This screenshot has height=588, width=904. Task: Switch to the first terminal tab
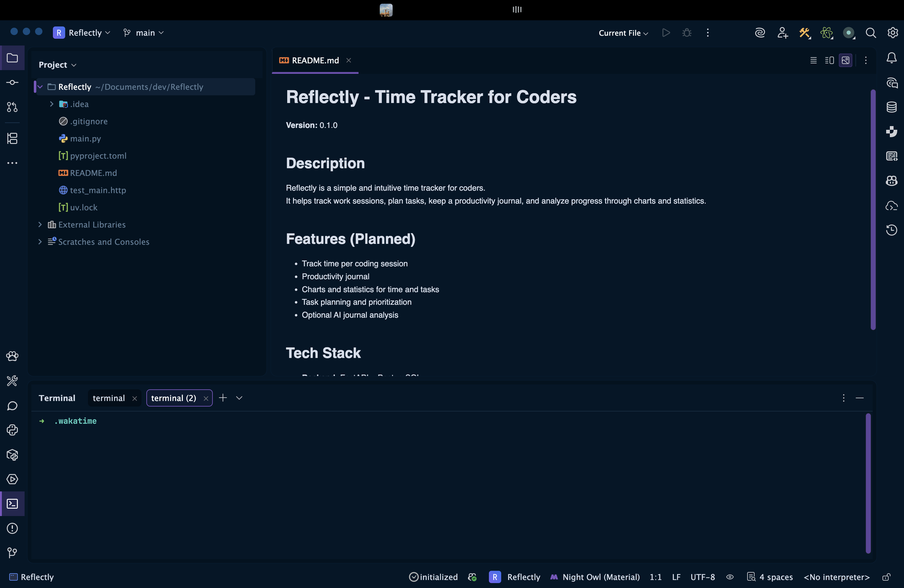pyautogui.click(x=109, y=398)
